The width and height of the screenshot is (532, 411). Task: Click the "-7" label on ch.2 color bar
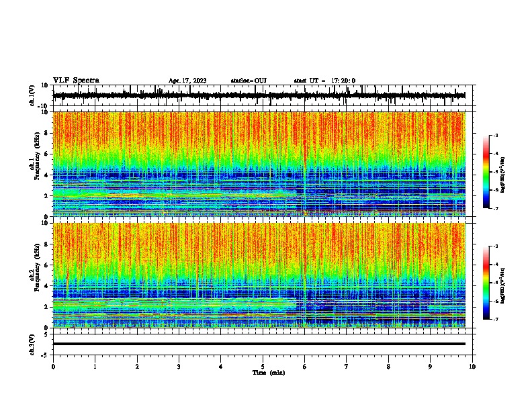pyautogui.click(x=496, y=319)
